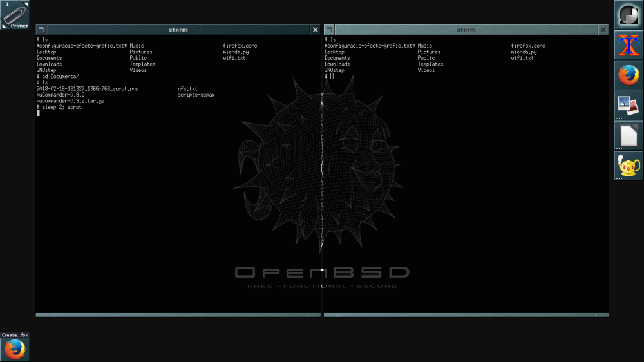Close the right xterm window
This screenshot has height=362, width=644.
[603, 30]
